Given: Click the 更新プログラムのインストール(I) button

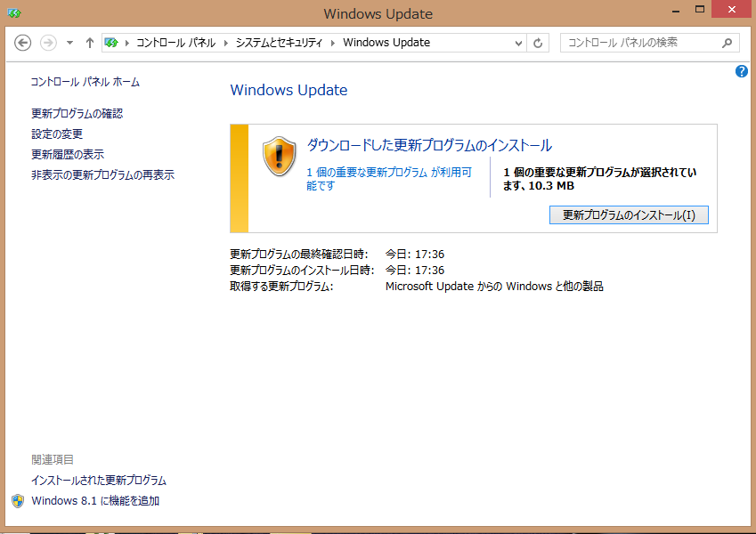Looking at the screenshot, I should pos(629,215).
